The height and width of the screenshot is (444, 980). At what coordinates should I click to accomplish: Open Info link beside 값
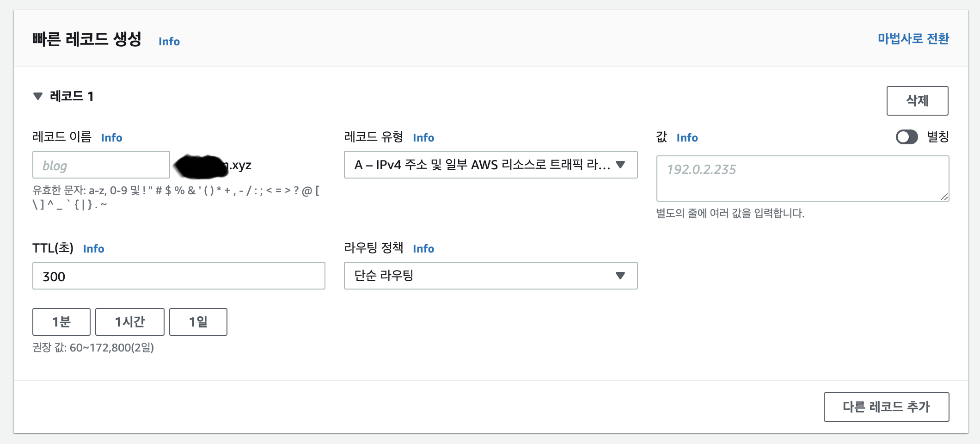coord(687,138)
